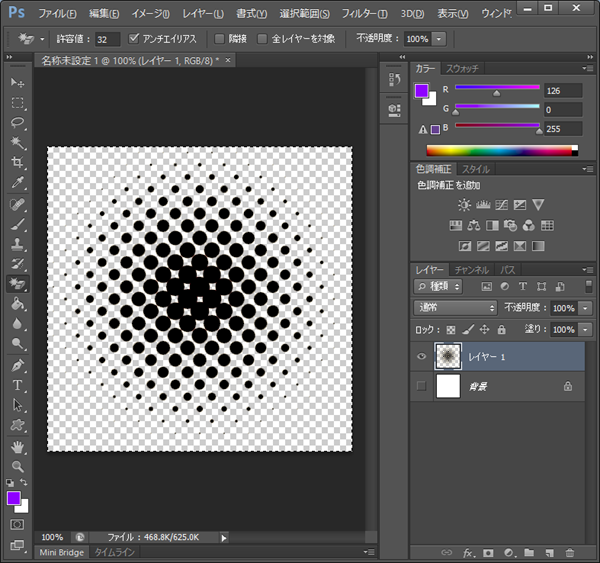
Task: Enable the 隣接 checkbox
Action: [220, 39]
